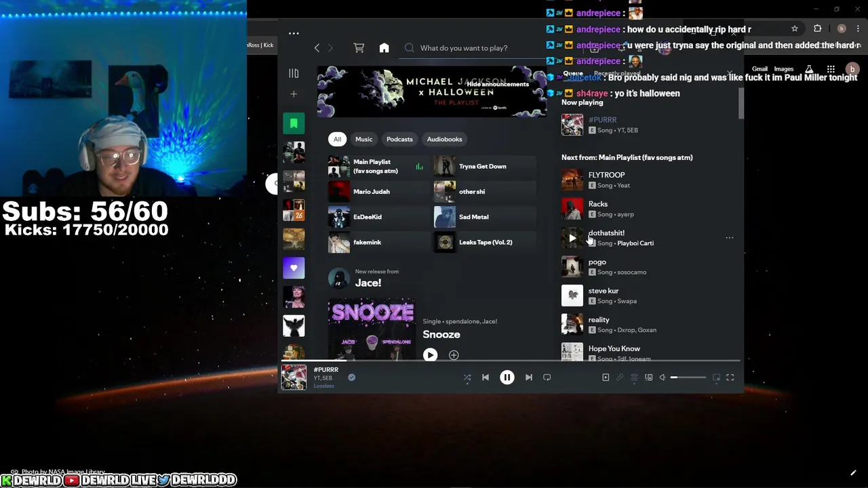The height and width of the screenshot is (488, 868).
Task: Open the mini player icon
Action: tap(716, 378)
